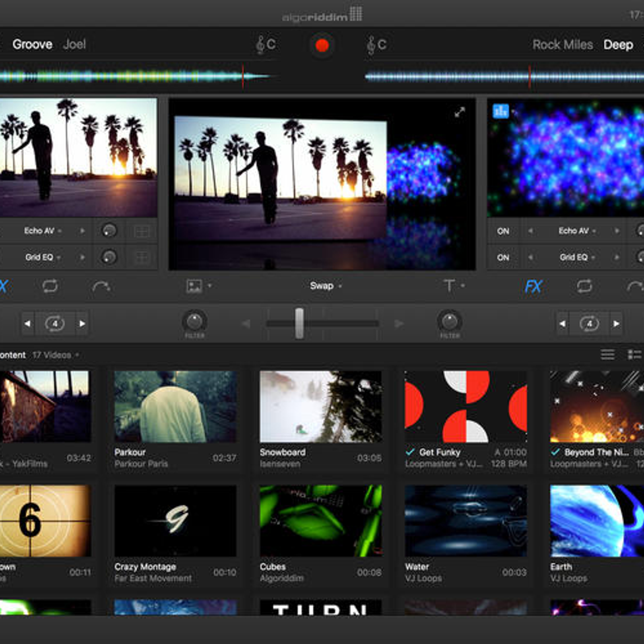Viewport: 644px width, 644px height.
Task: Switch library to plain list view
Action: [x=607, y=355]
